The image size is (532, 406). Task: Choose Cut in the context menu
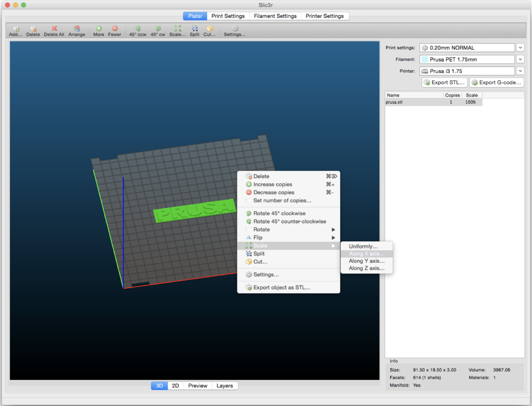[x=288, y=262]
